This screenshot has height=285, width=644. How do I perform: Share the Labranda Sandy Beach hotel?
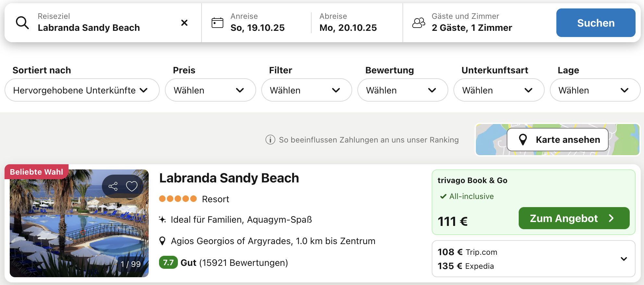click(x=113, y=186)
